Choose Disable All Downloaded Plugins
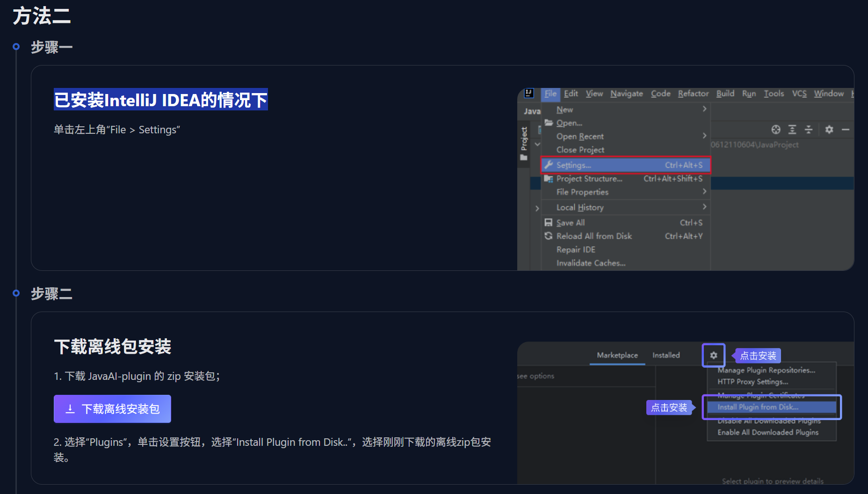The width and height of the screenshot is (868, 494). (769, 421)
